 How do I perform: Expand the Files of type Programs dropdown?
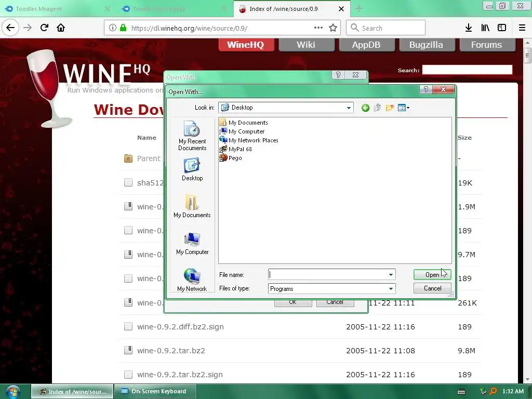[391, 289]
